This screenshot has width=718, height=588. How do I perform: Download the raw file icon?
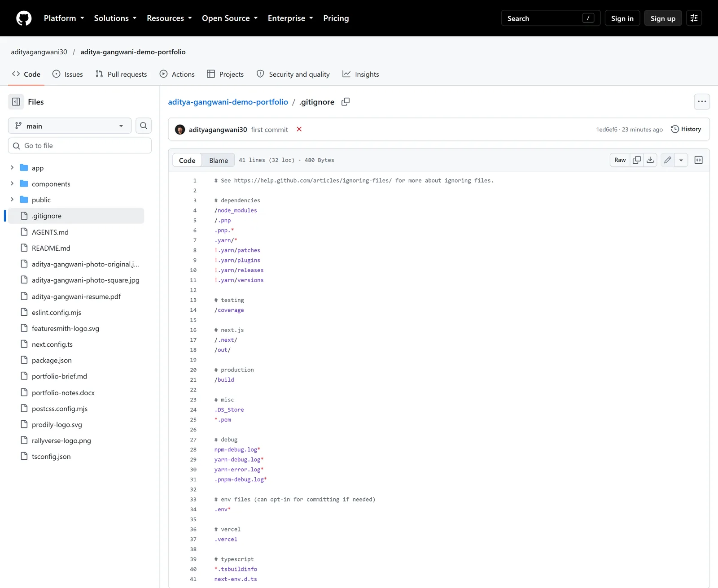(650, 160)
